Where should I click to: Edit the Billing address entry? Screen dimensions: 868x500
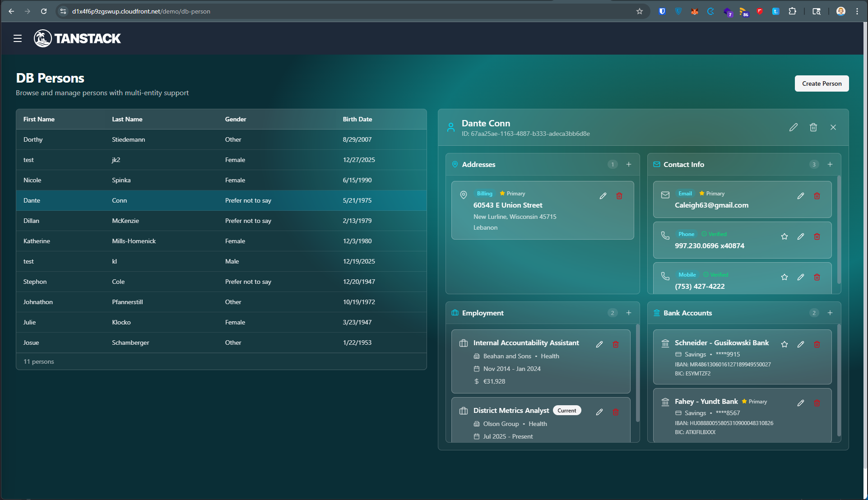tap(603, 196)
